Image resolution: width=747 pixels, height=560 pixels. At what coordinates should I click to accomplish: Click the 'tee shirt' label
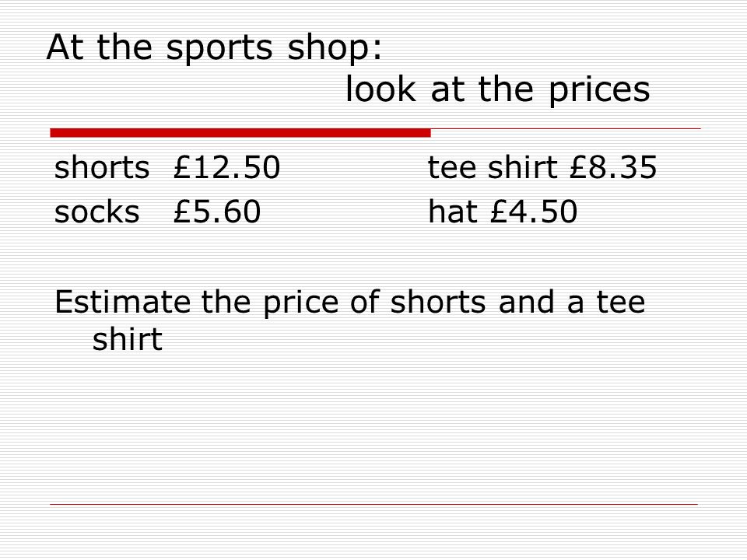(492, 167)
